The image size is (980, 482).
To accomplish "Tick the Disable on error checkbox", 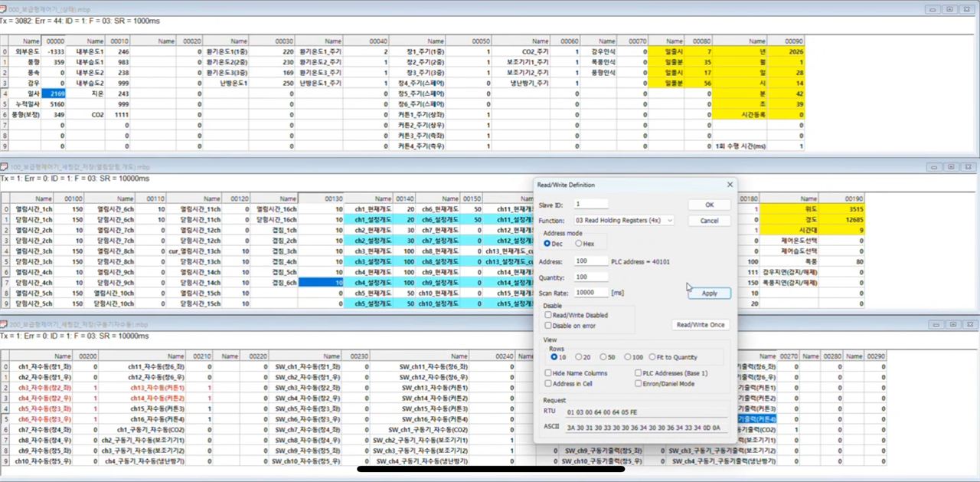I will [568, 326].
